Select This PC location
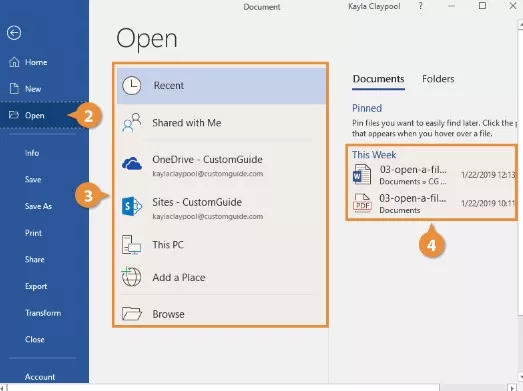 (x=221, y=245)
